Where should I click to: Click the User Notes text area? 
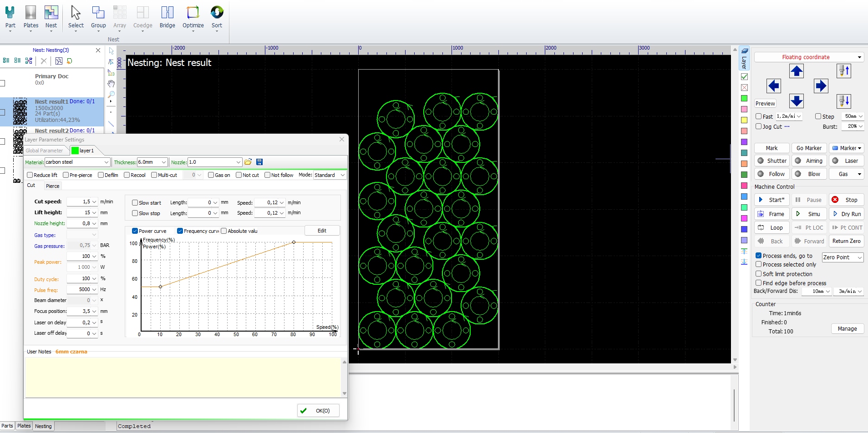tap(183, 377)
